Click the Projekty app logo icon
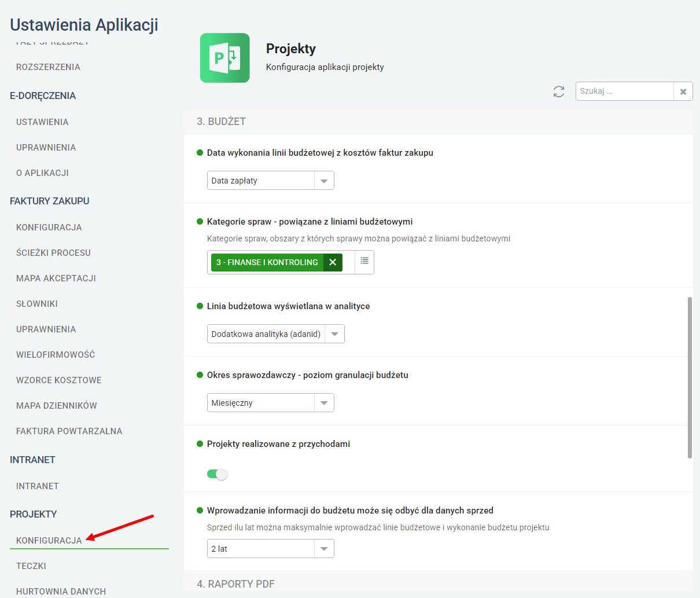 (225, 58)
